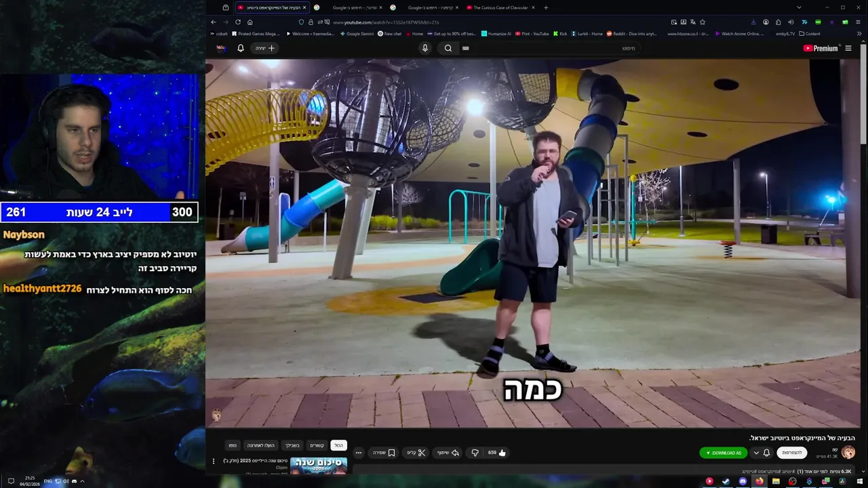
Task: Open the Flint - YouTube bookmark
Action: (x=532, y=33)
